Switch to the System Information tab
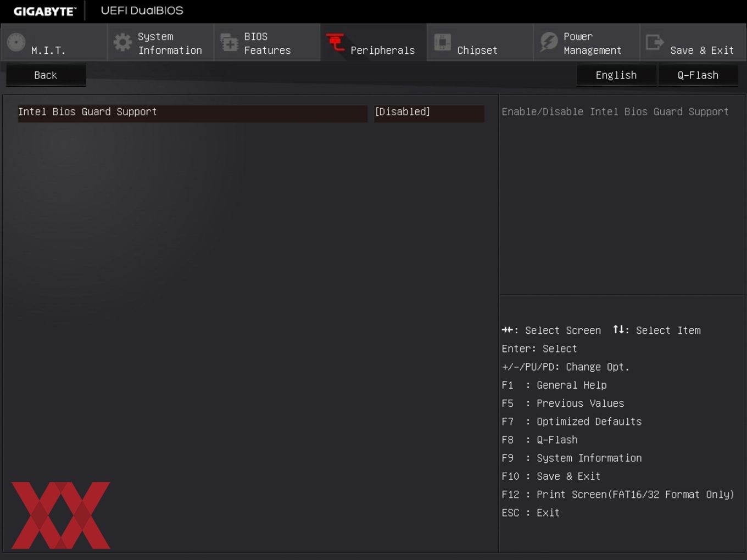747x560 pixels. pyautogui.click(x=160, y=42)
